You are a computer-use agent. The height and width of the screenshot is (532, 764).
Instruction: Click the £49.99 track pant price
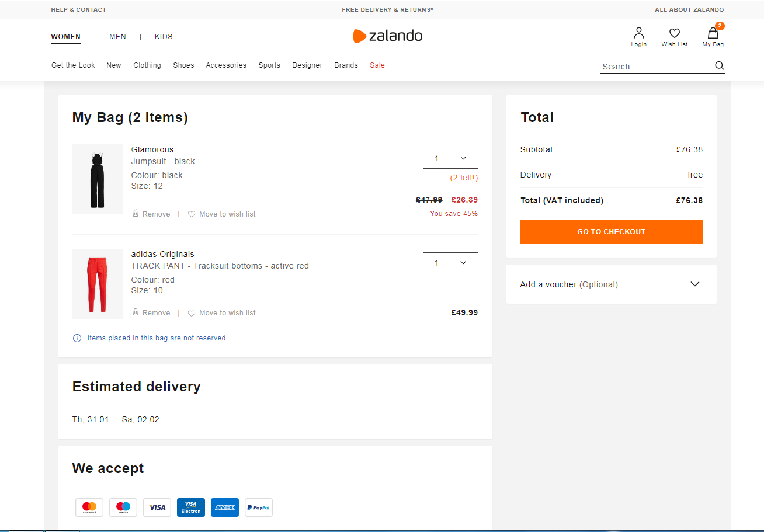(x=464, y=312)
